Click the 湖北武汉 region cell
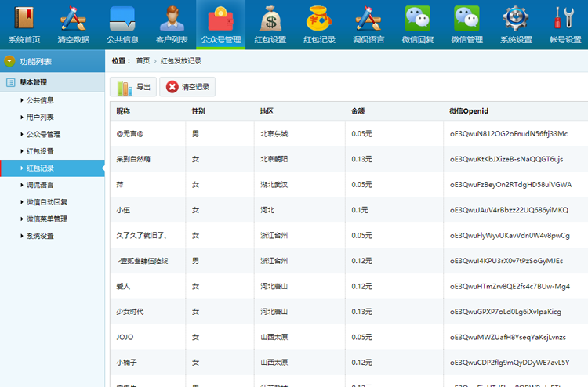 tap(274, 185)
